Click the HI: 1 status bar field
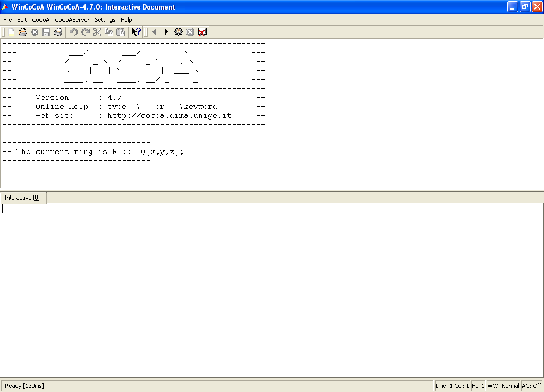 [x=478, y=386]
